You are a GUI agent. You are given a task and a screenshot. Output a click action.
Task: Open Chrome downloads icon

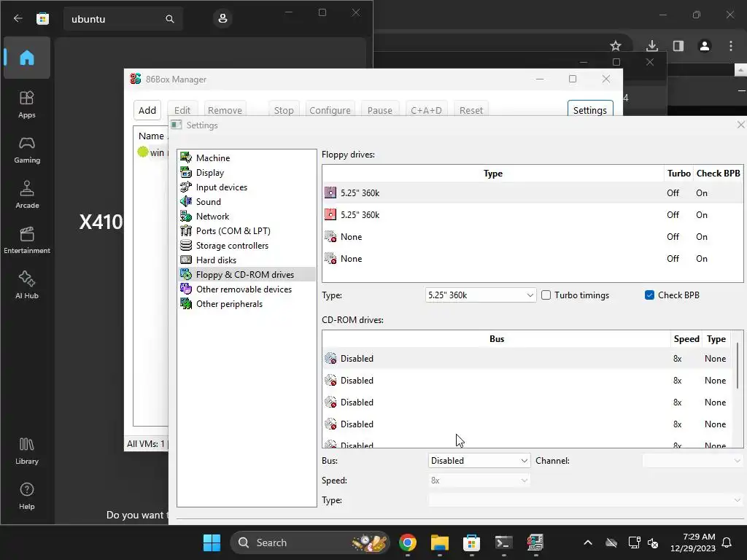[x=651, y=46]
